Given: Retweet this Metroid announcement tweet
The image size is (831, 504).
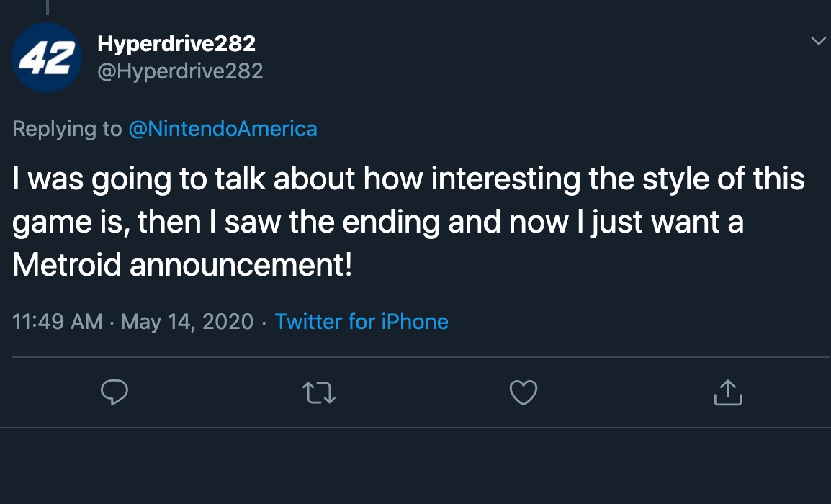Looking at the screenshot, I should (320, 392).
